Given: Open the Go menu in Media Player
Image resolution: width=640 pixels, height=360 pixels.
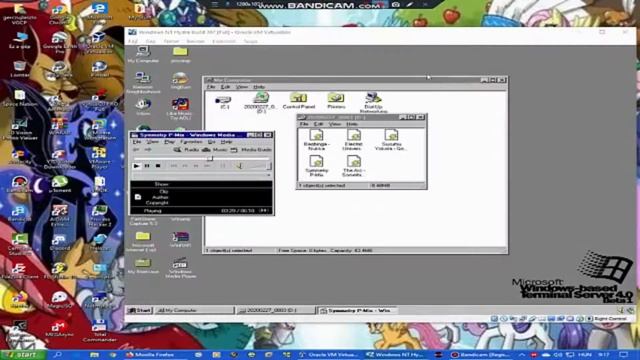Looking at the screenshot, I should tap(211, 142).
